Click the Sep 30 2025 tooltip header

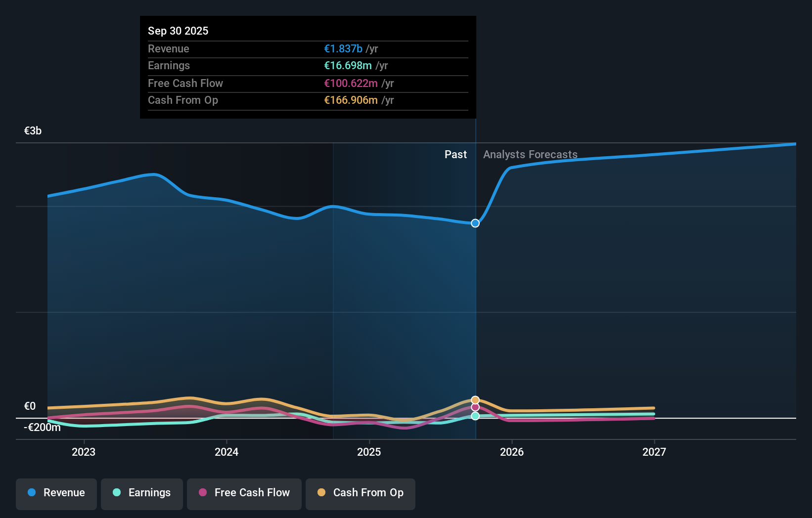click(x=178, y=31)
